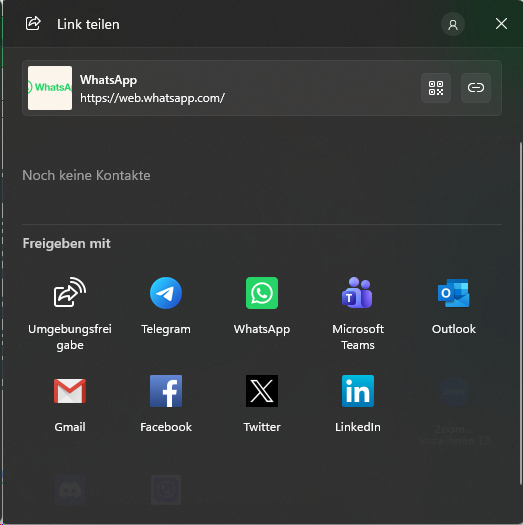
Task: Share link with Telegram
Action: tap(166, 306)
